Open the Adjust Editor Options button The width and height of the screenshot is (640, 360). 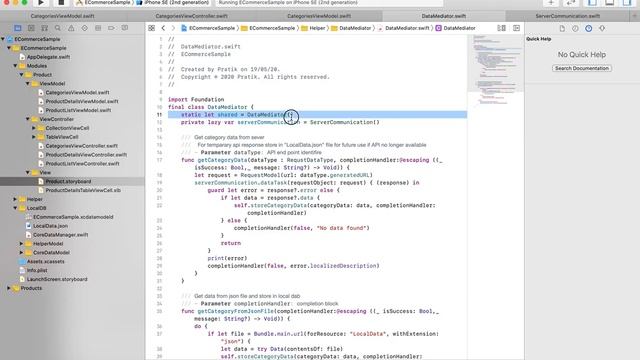[501, 28]
